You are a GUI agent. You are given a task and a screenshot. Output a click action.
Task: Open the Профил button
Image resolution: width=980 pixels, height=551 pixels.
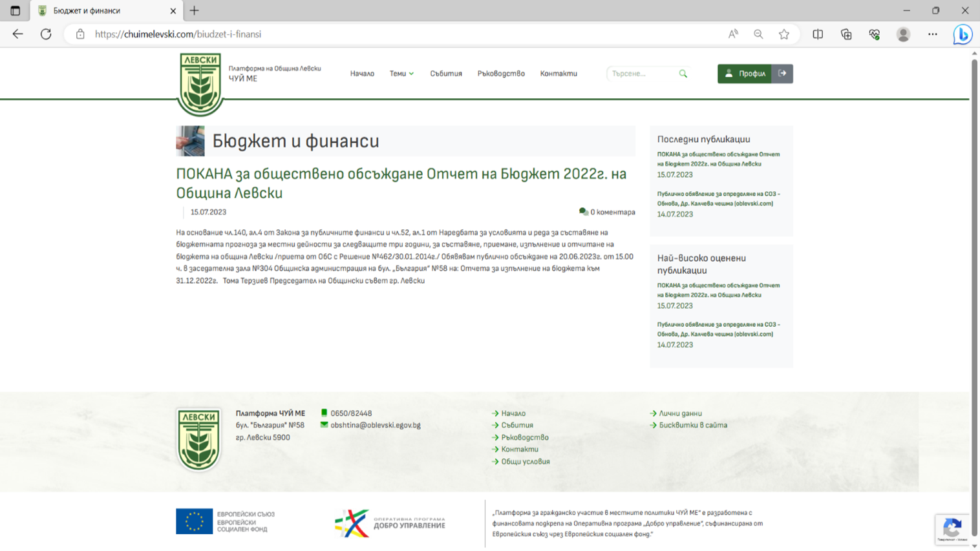pyautogui.click(x=745, y=74)
